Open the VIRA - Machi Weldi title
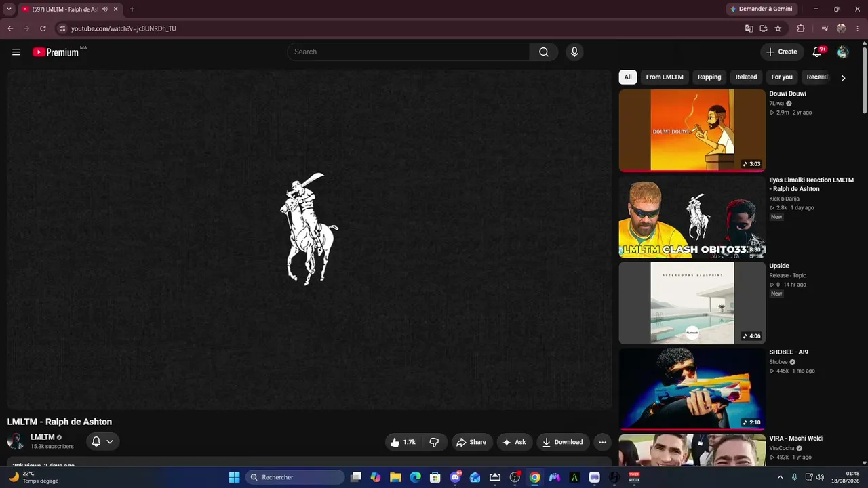This screenshot has width=868, height=488. click(796, 439)
